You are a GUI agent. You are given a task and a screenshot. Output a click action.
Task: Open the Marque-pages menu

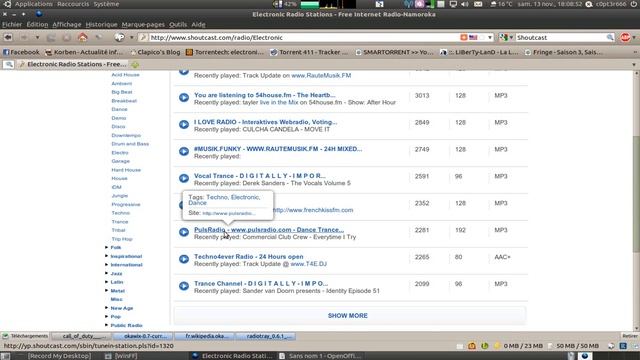tap(143, 24)
